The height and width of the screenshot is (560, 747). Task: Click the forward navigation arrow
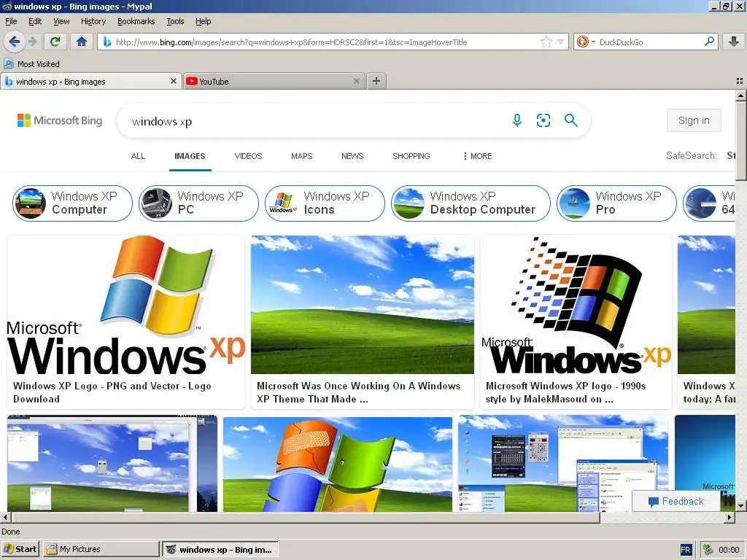32,42
